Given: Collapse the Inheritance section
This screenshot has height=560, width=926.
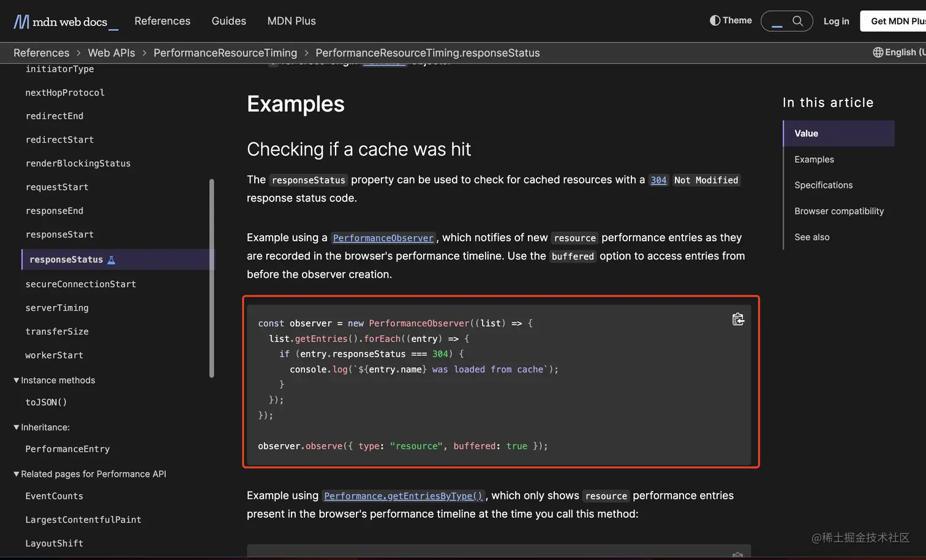Looking at the screenshot, I should pyautogui.click(x=42, y=427).
